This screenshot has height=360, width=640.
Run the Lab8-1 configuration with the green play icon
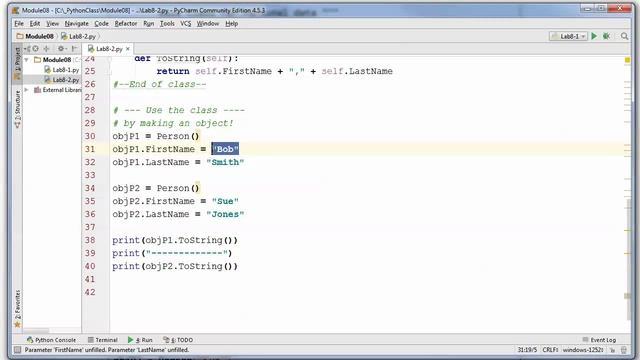click(x=594, y=36)
